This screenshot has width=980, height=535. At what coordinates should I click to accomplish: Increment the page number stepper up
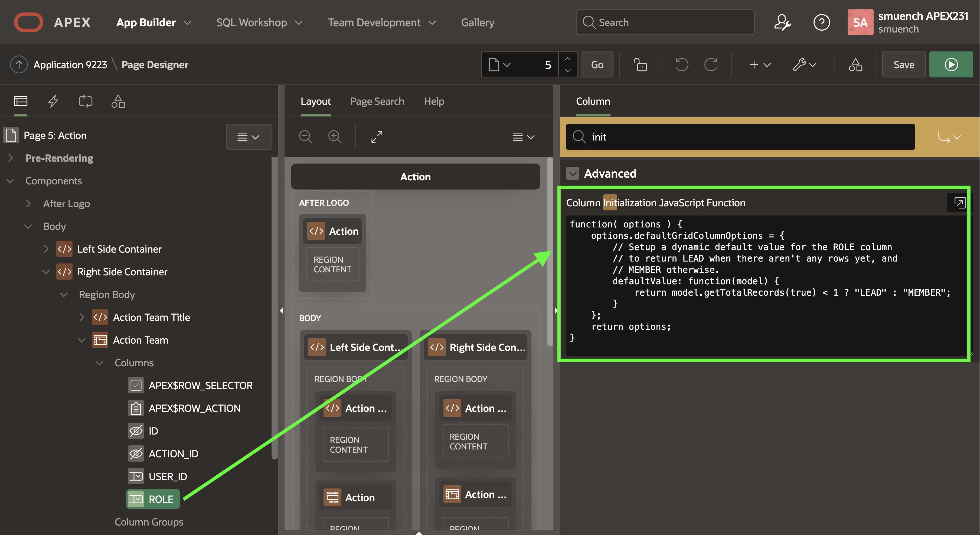point(568,59)
